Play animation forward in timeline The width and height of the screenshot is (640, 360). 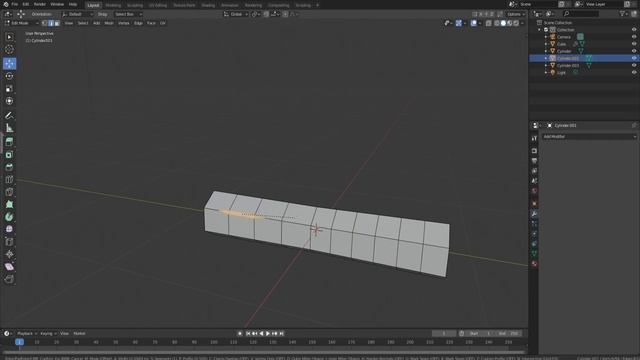[268, 333]
